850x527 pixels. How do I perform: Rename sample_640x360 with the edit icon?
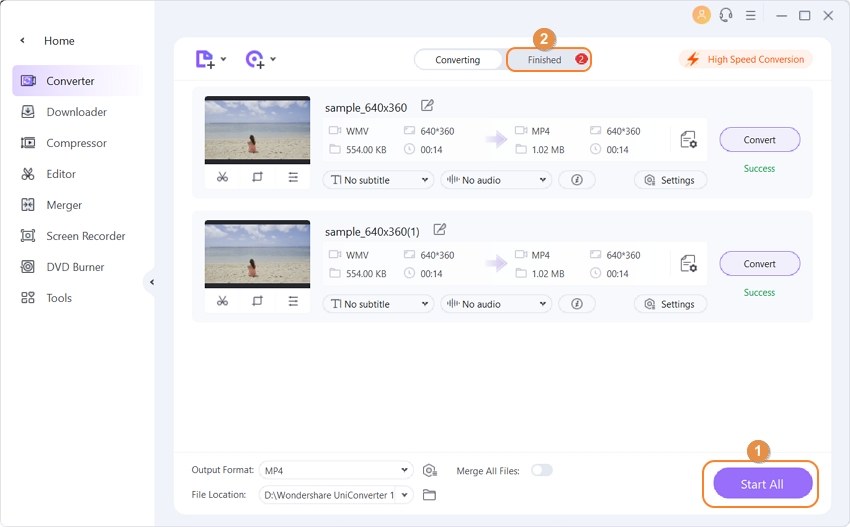pyautogui.click(x=428, y=106)
